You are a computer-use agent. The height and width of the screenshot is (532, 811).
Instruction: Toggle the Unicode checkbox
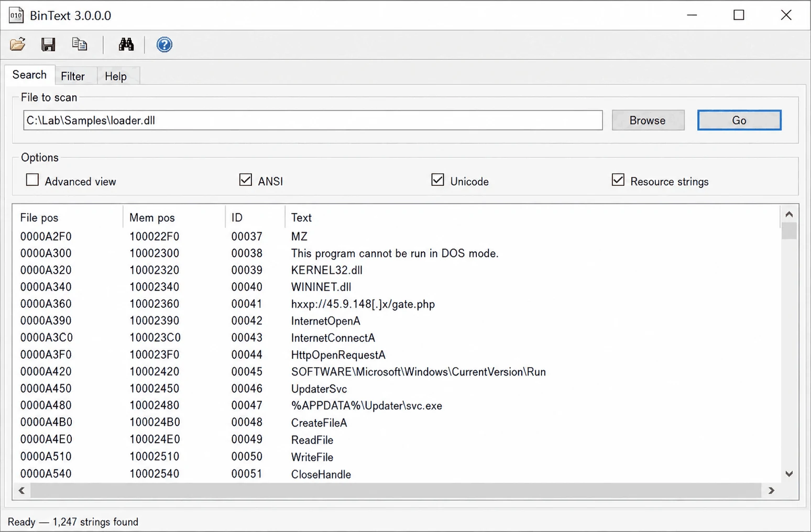click(437, 180)
